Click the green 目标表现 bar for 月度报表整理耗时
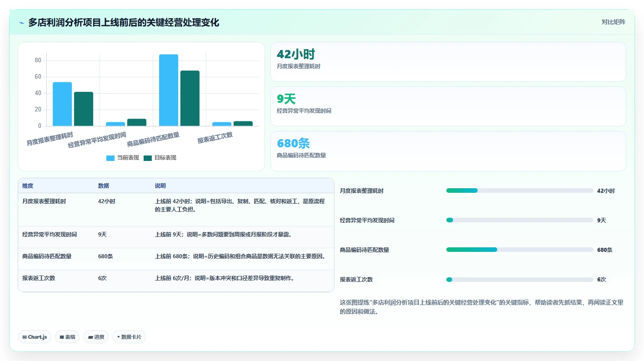The width and height of the screenshot is (644, 361). [x=84, y=109]
